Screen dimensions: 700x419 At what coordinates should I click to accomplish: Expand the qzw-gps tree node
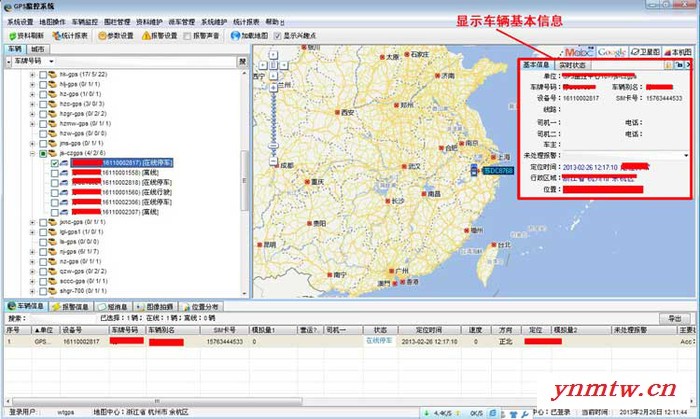click(x=32, y=271)
